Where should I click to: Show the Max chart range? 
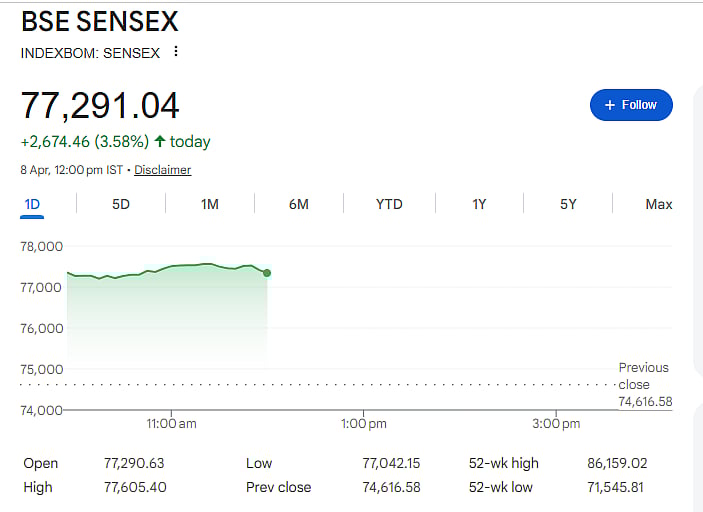pyautogui.click(x=659, y=204)
